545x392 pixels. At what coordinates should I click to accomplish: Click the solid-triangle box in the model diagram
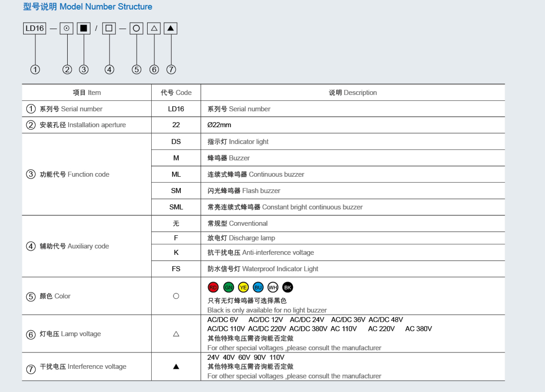click(171, 28)
